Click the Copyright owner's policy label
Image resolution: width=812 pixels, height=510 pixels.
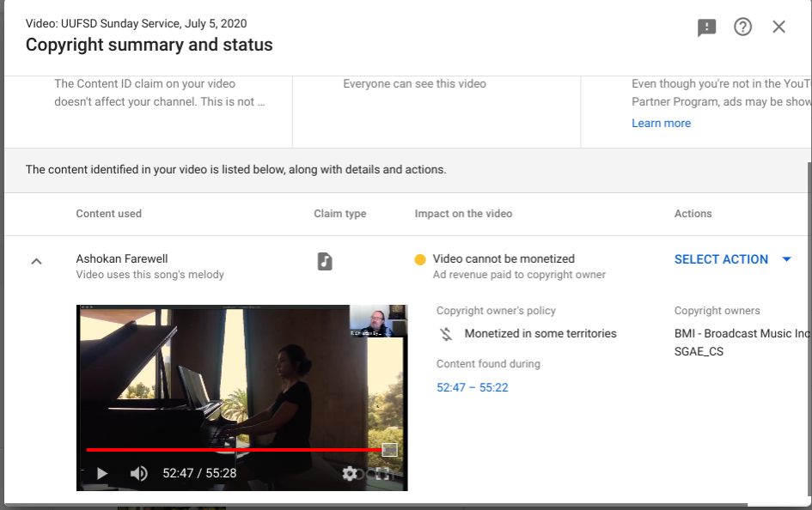pos(496,311)
